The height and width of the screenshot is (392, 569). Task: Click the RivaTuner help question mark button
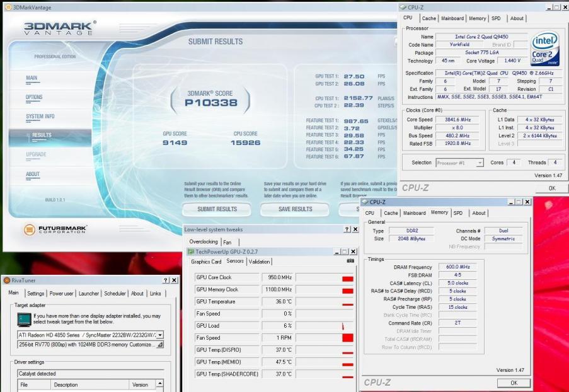pos(166,280)
